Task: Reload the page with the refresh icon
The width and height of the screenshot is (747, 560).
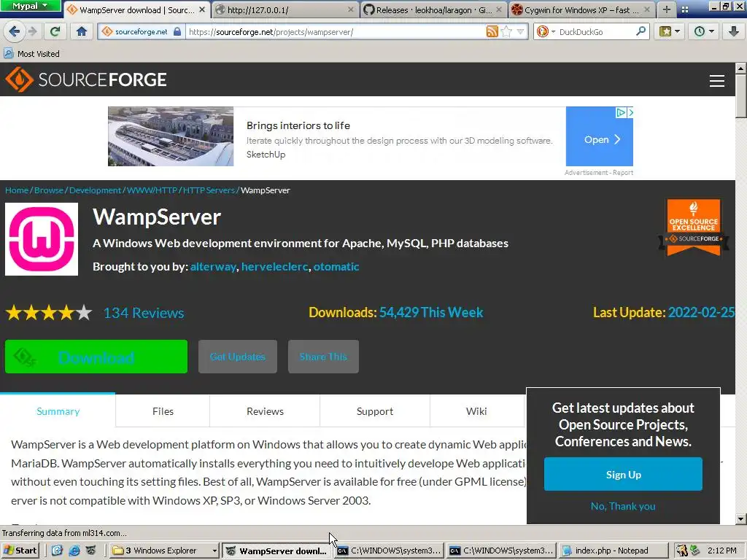Action: (x=55, y=31)
